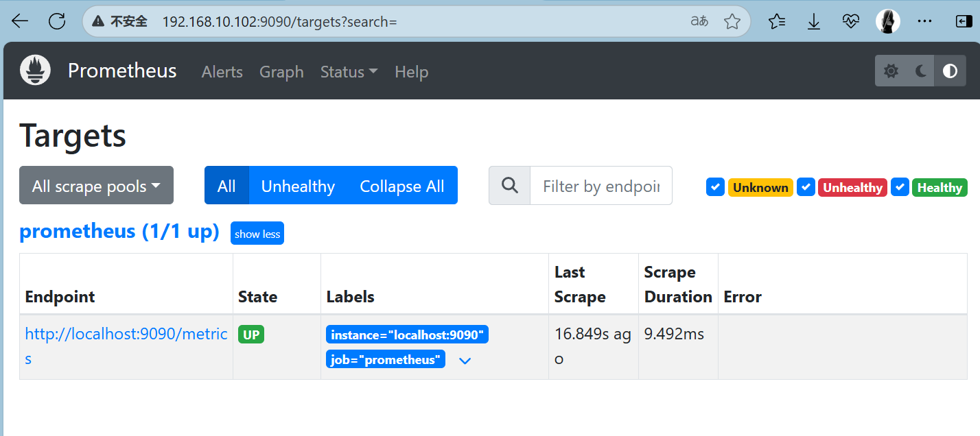Bookmark page with star icon
Screen dimensions: 980x436
click(x=732, y=21)
